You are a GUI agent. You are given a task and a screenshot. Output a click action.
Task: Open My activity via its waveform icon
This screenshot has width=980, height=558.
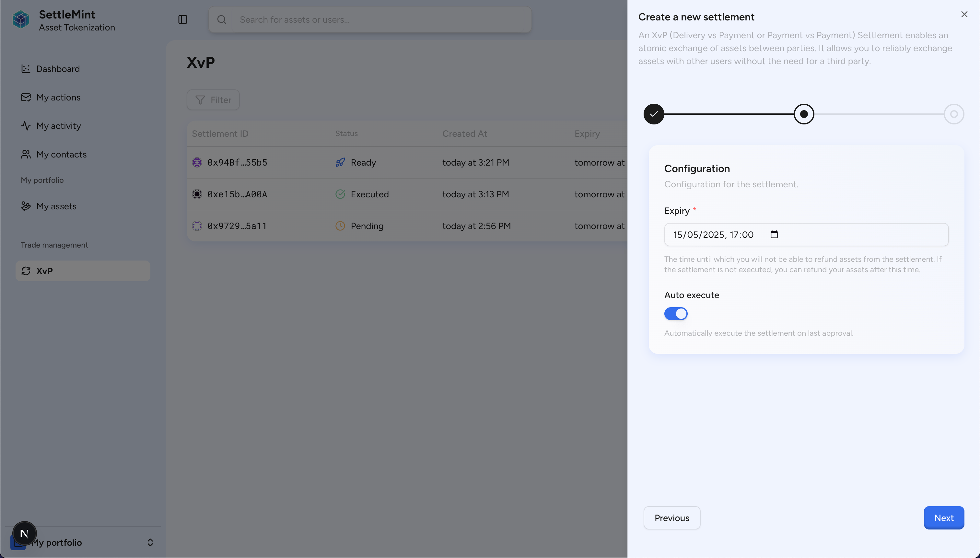click(25, 126)
